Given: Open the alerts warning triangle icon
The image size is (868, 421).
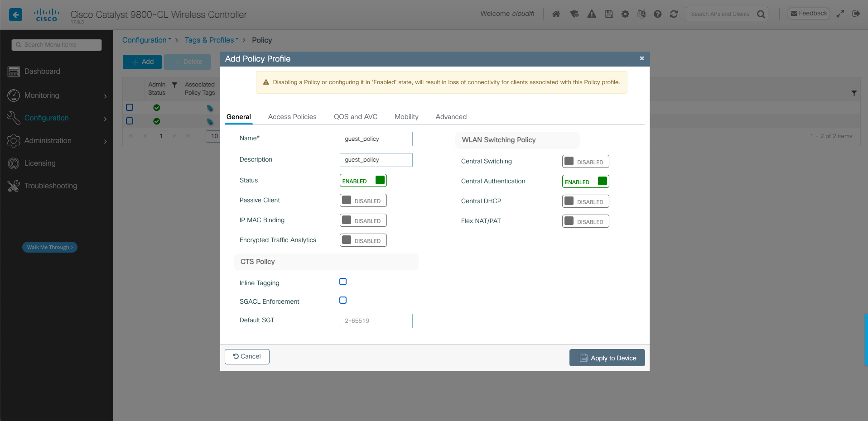Looking at the screenshot, I should point(592,14).
